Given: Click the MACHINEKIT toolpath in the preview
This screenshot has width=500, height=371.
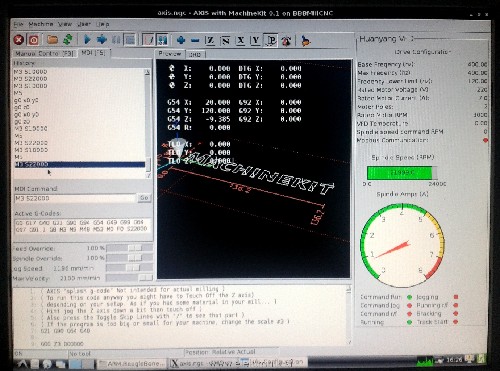Looking at the screenshot, I should coord(262,173).
